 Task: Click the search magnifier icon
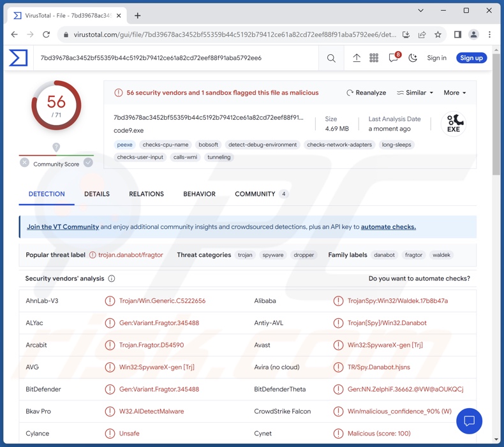click(x=330, y=58)
